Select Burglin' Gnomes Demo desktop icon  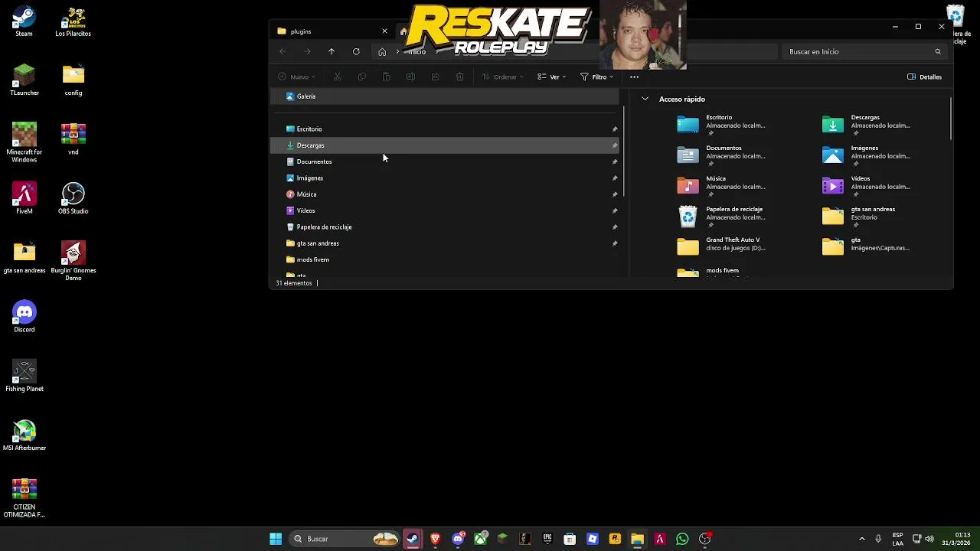[x=73, y=261]
